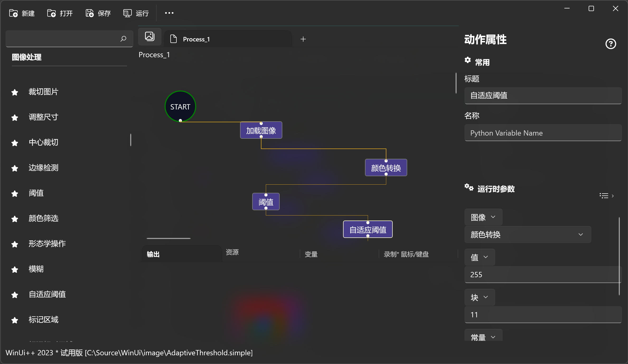Click the image view icon beside Process_1 tab
The image size is (628, 364).
pyautogui.click(x=150, y=36)
